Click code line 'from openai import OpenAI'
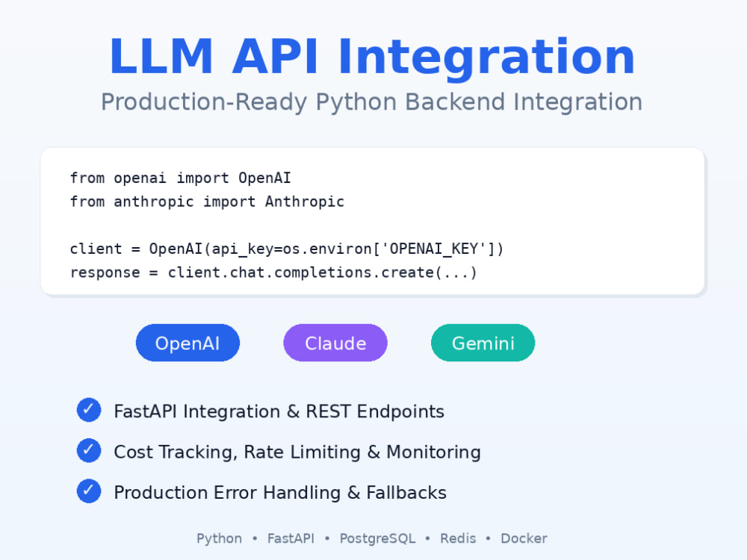This screenshot has width=747, height=560. click(x=181, y=178)
